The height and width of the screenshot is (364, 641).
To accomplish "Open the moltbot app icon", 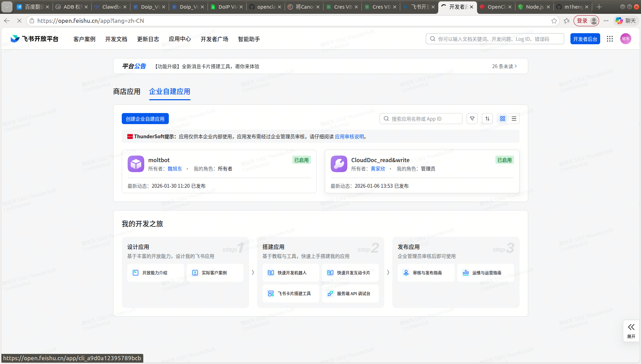I will tap(136, 164).
